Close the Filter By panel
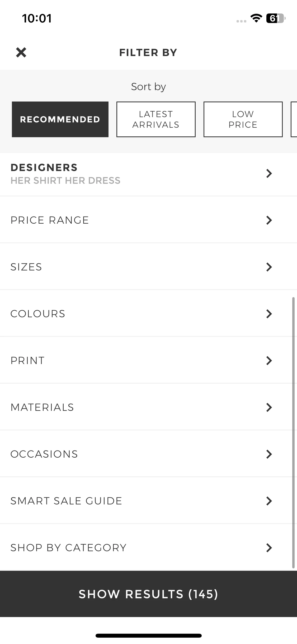Image resolution: width=297 pixels, height=644 pixels. tap(21, 52)
